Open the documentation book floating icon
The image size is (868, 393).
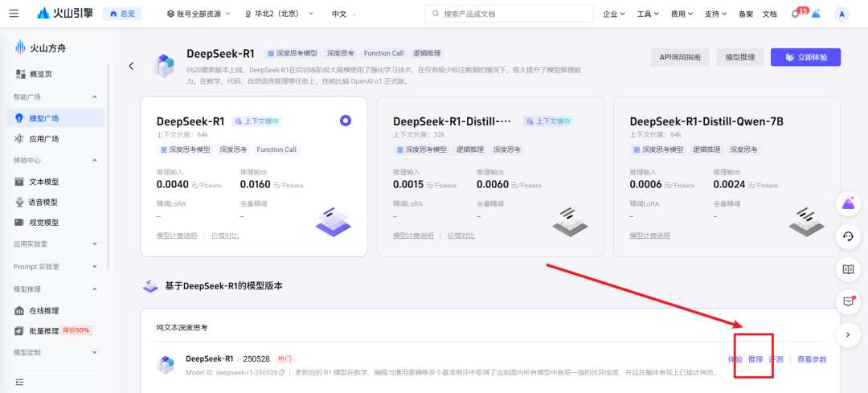tap(848, 269)
